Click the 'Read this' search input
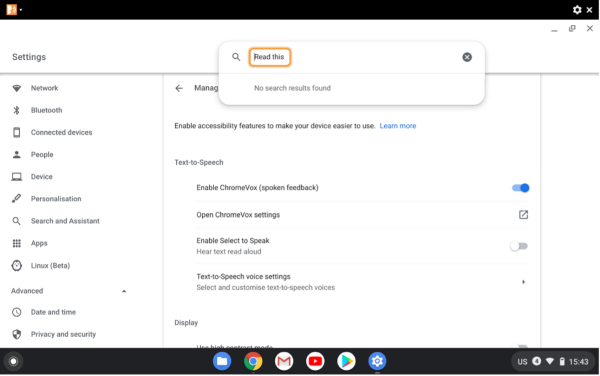This screenshot has width=600, height=376. pos(269,57)
